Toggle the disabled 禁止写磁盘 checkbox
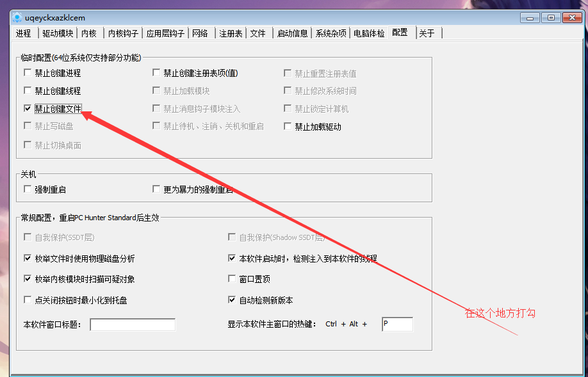Image resolution: width=588 pixels, height=377 pixels. pyautogui.click(x=28, y=126)
